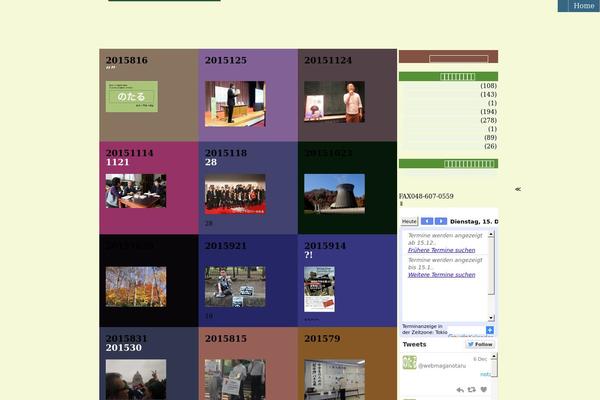Click the flyer thumbnail under 2015914

pos(319,289)
